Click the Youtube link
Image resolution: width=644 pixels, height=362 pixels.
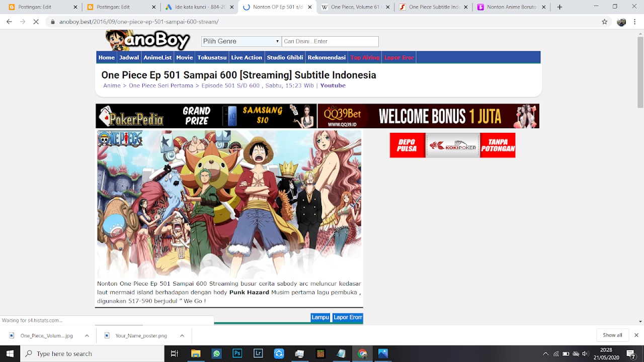pyautogui.click(x=333, y=85)
